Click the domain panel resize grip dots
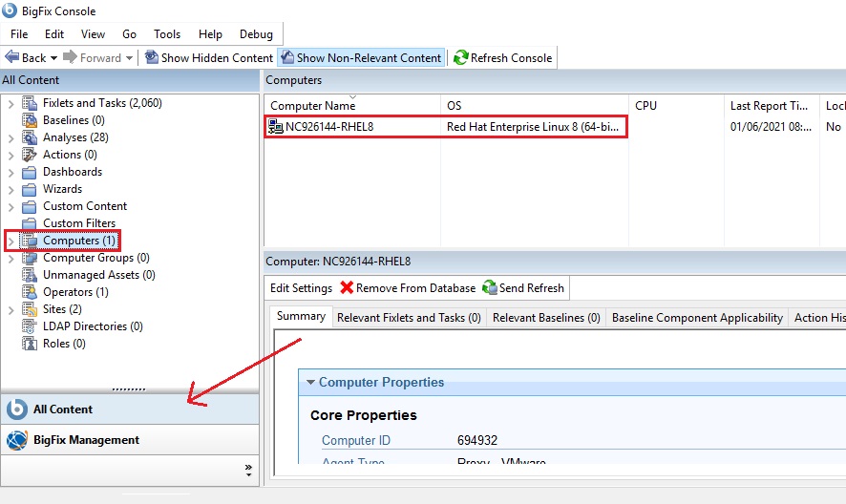The height and width of the screenshot is (504, 846). pos(128,389)
